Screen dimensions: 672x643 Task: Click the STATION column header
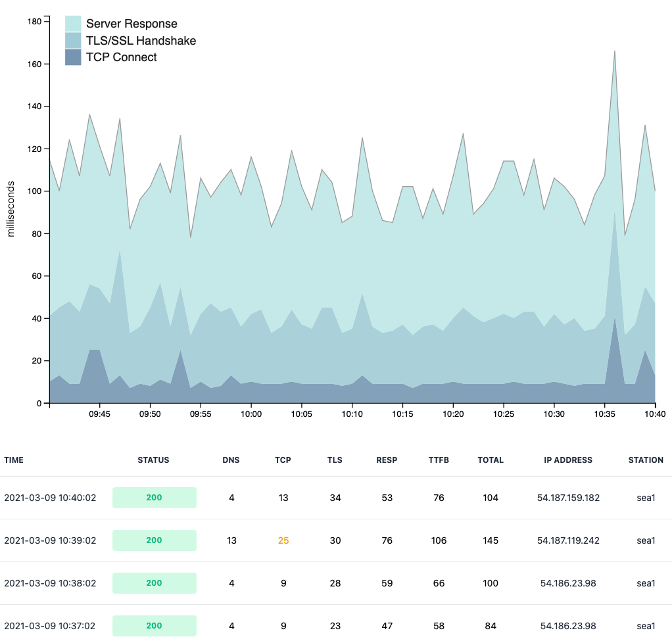click(646, 460)
